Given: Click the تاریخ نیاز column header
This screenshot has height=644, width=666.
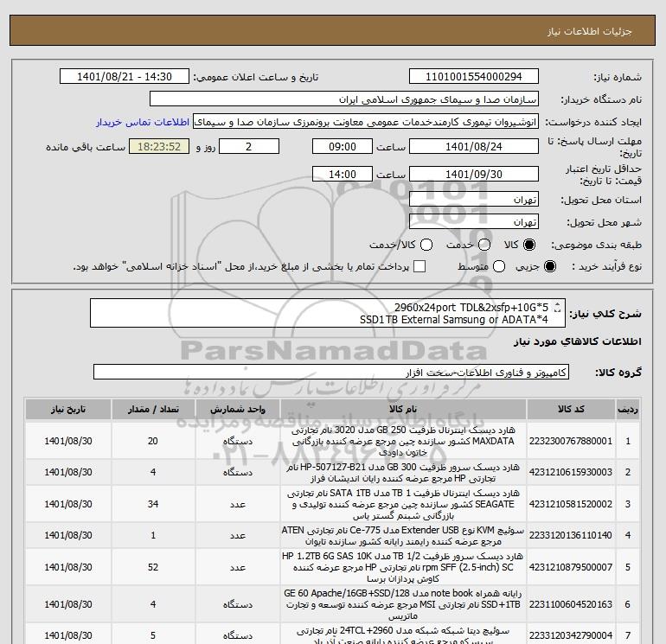Looking at the screenshot, I should tap(68, 409).
